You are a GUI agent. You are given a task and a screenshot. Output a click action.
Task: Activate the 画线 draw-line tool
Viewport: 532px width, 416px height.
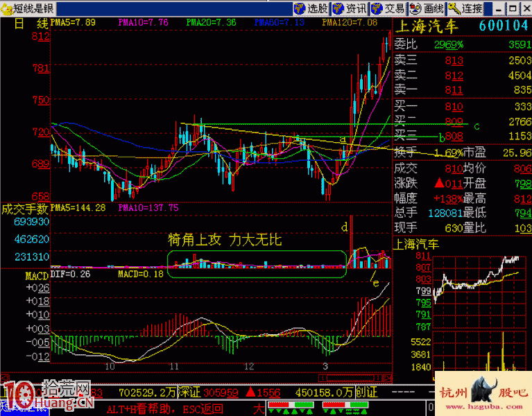(427, 8)
